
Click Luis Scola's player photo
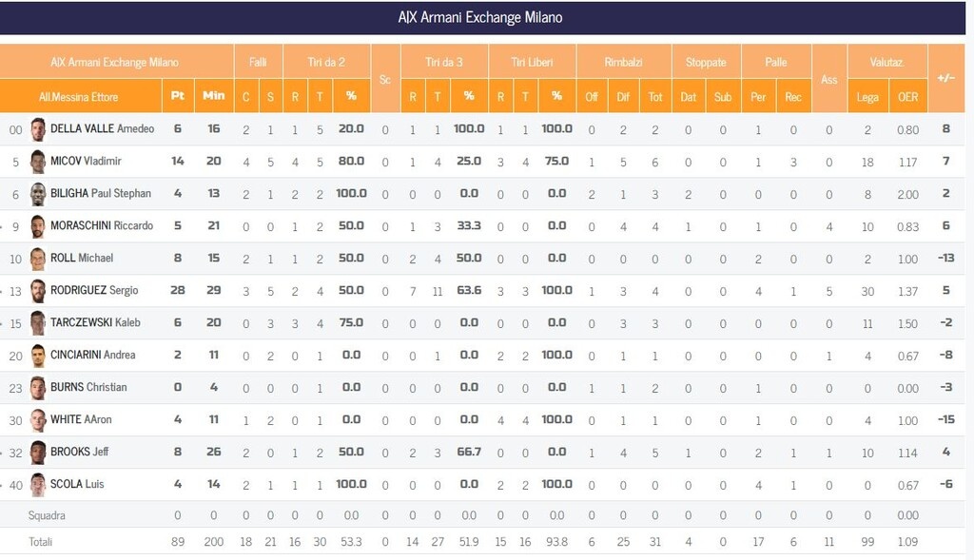38,485
